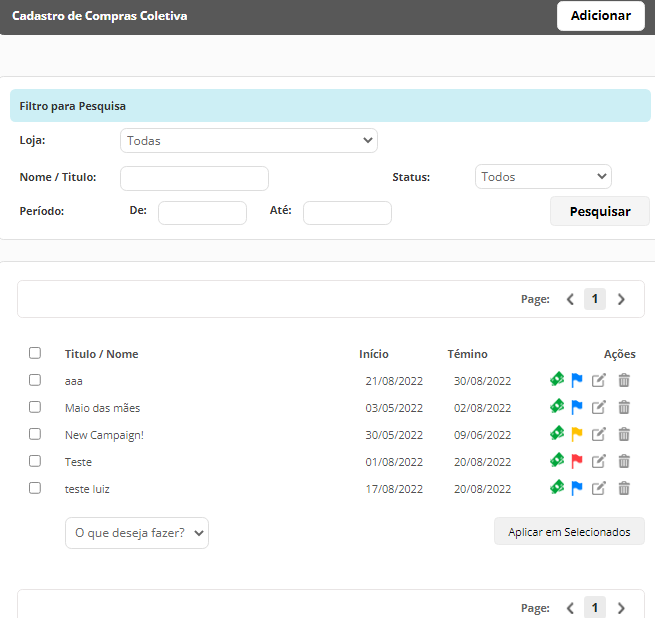This screenshot has width=655, height=618.
Task: Go to previous page in bottom pager
Action: (x=570, y=608)
